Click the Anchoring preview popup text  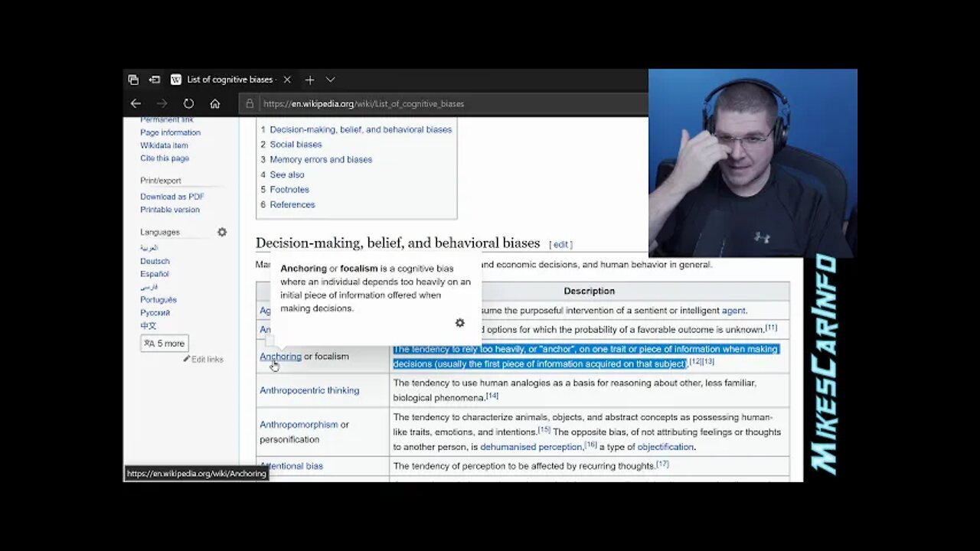375,289
